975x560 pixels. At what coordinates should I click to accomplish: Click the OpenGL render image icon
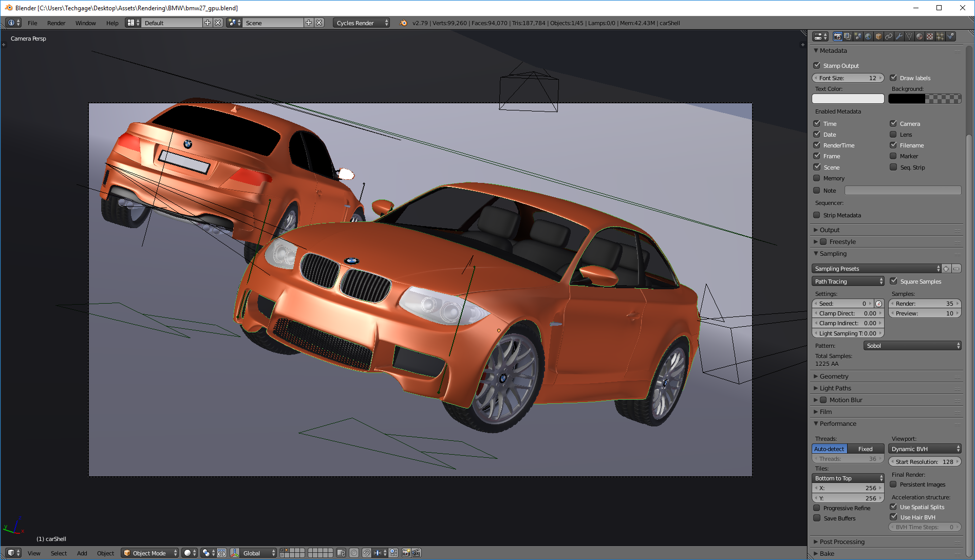click(406, 553)
